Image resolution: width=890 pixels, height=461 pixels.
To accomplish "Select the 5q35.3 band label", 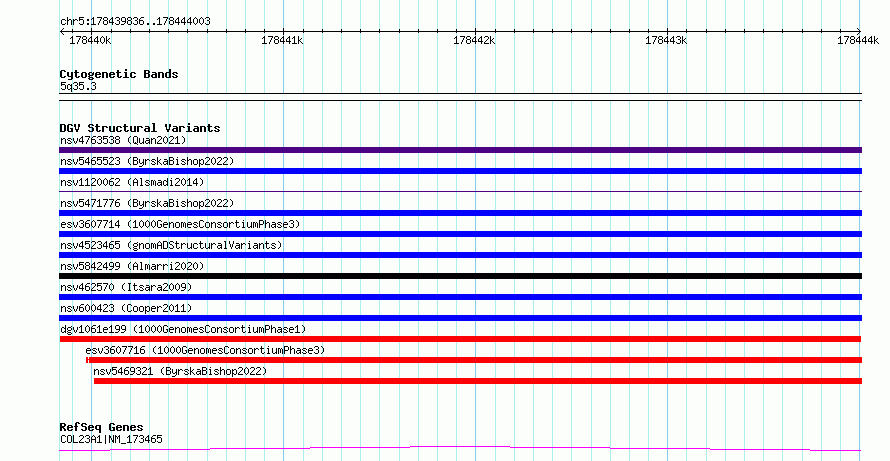I will 78,86.
